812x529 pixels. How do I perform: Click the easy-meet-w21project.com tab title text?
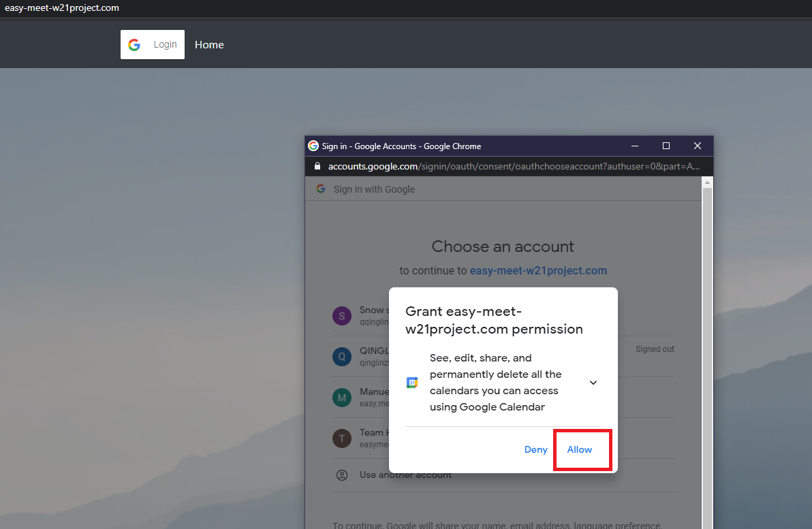click(x=61, y=7)
